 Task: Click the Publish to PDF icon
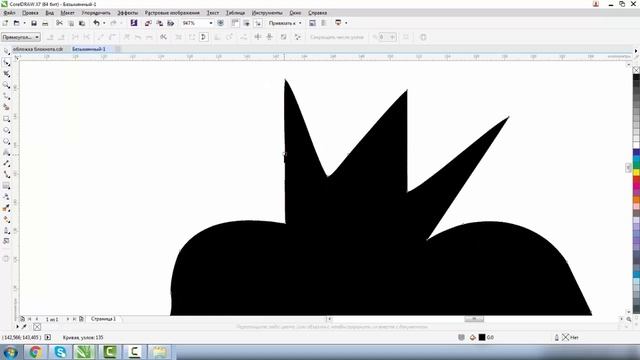[171, 23]
